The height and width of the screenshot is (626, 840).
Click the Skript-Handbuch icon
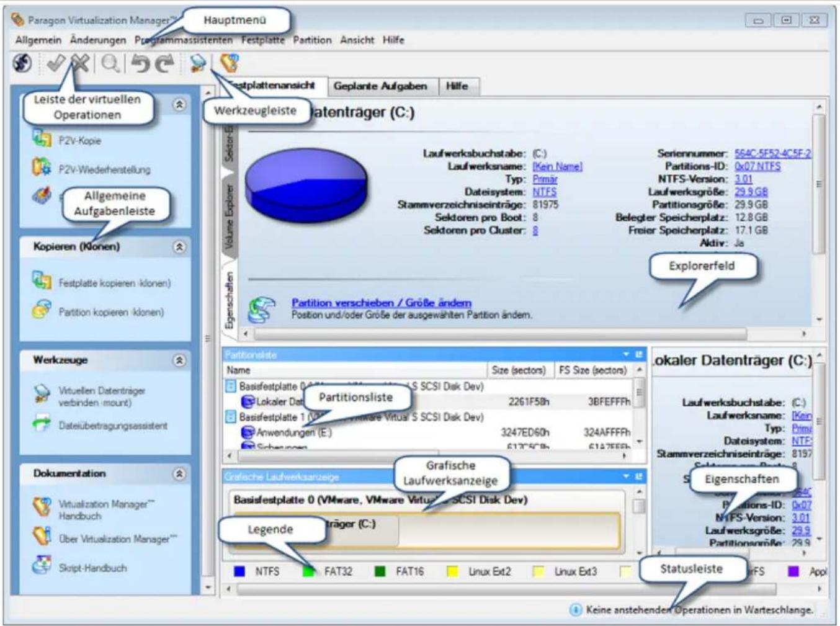pyautogui.click(x=42, y=565)
